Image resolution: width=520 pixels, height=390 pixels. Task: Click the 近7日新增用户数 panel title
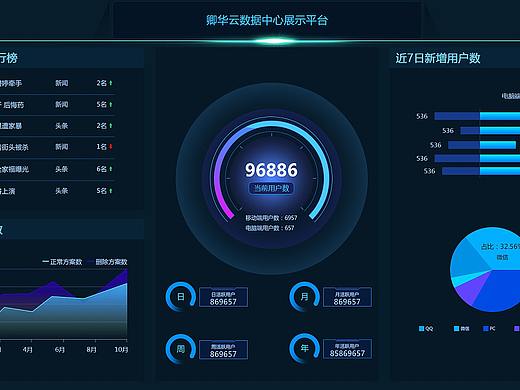click(438, 58)
